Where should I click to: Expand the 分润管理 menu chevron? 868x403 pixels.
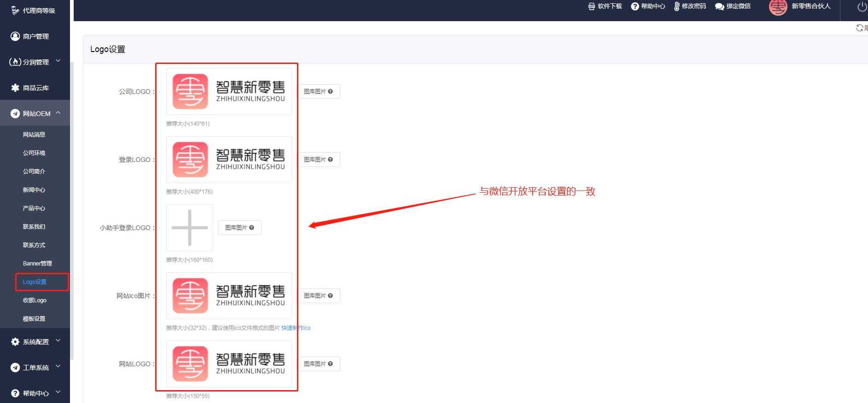pyautogui.click(x=58, y=61)
